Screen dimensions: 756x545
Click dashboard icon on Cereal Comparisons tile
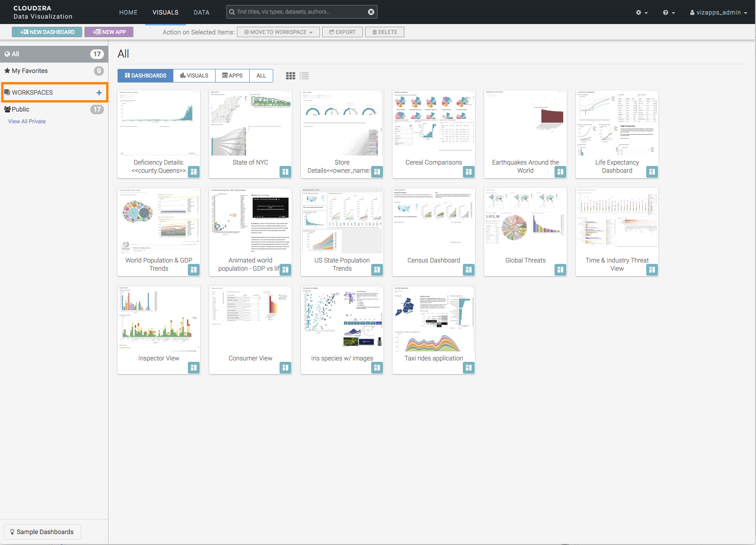click(x=469, y=172)
